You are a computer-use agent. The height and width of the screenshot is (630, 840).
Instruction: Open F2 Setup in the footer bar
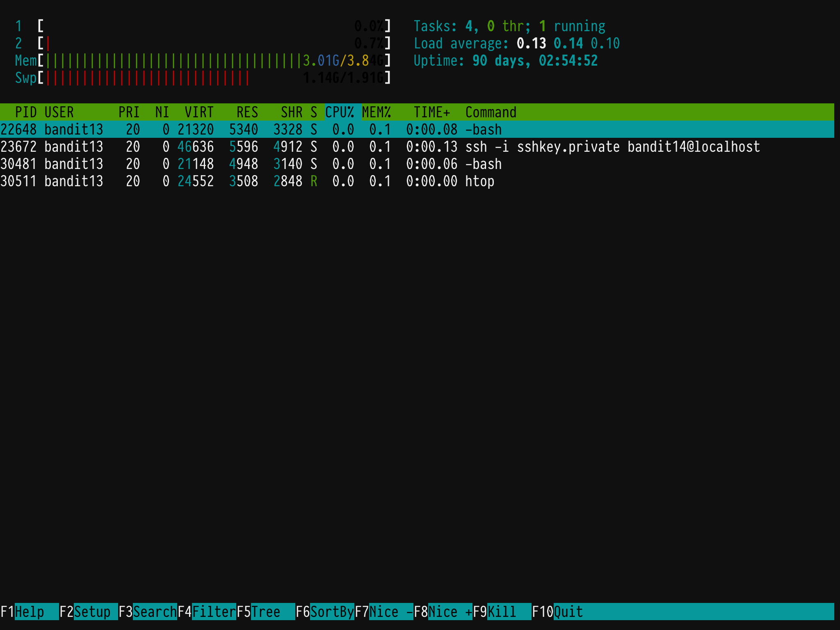(89, 612)
